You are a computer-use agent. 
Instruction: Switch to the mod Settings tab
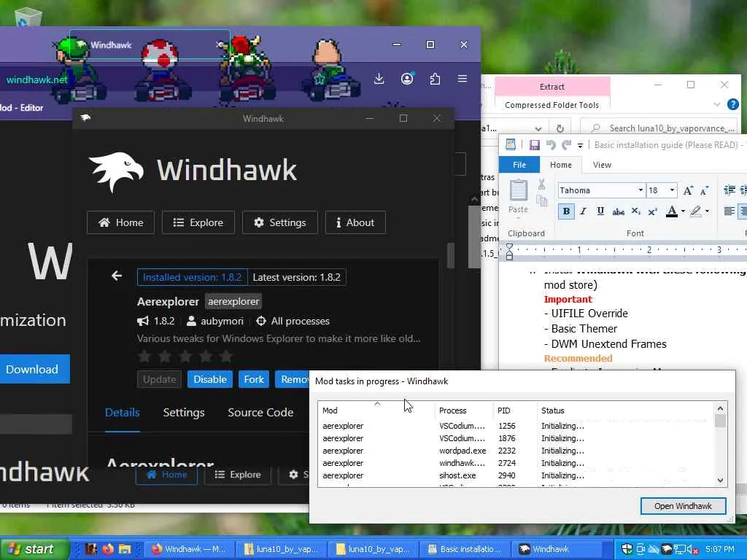[183, 413]
